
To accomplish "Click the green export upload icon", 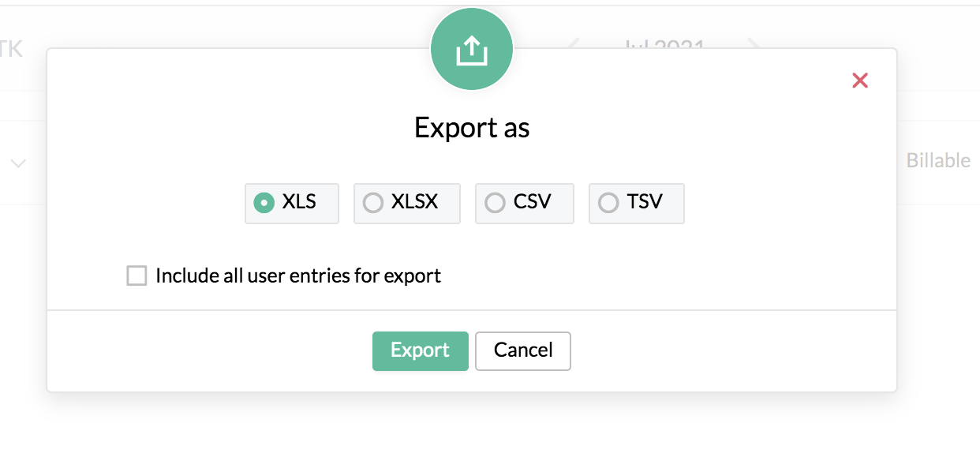I will [x=472, y=51].
